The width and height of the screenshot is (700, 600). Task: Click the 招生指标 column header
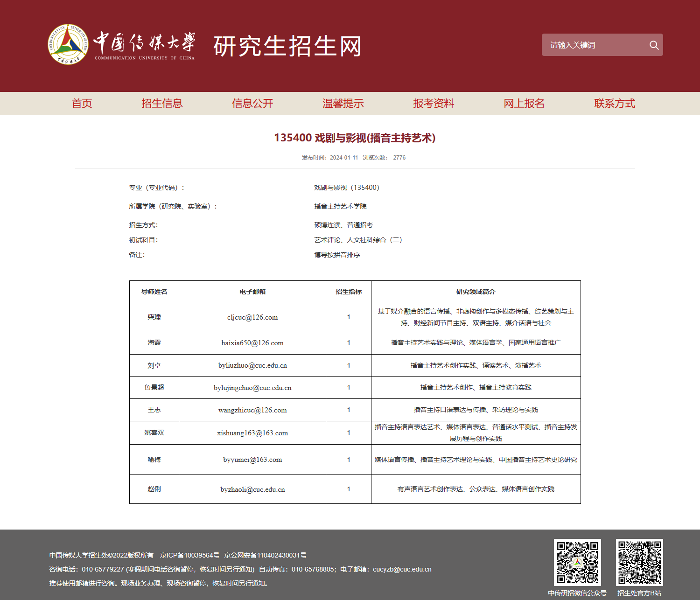(349, 292)
